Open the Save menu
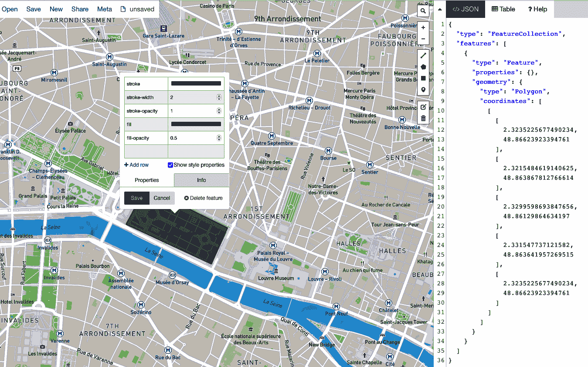This screenshot has height=367, width=588. pyautogui.click(x=34, y=9)
